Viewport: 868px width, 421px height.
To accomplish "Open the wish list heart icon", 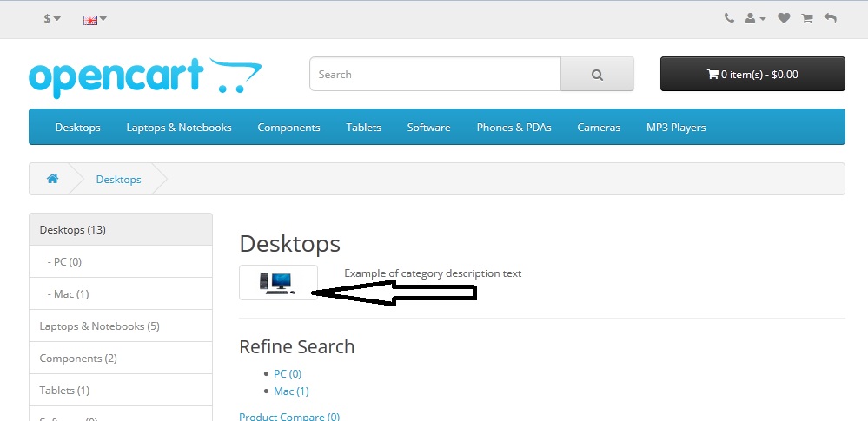I will point(784,19).
